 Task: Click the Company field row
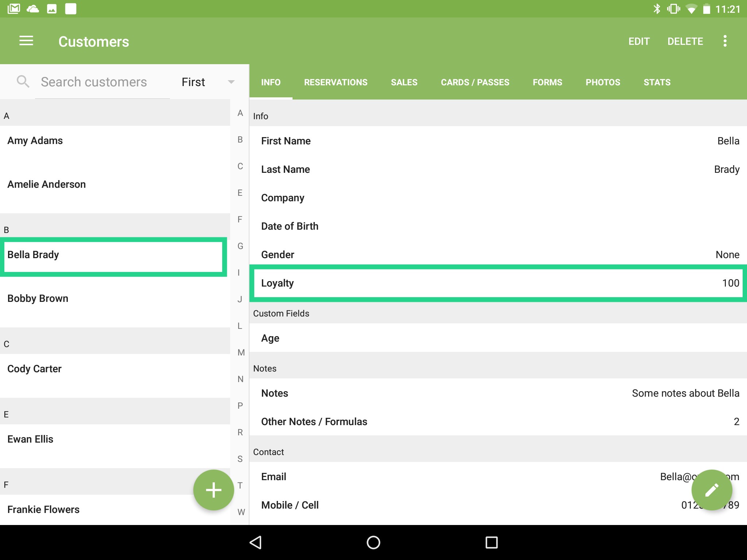(498, 198)
